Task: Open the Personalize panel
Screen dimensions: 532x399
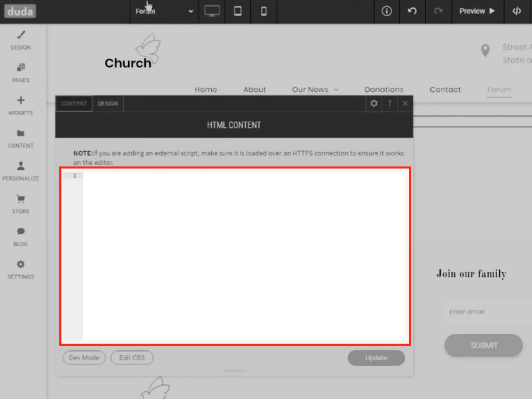Action: (21, 171)
